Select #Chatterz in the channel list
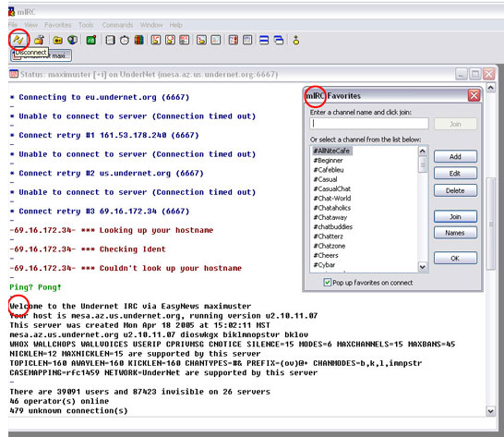Screen dimensions: 504x437 click(329, 237)
